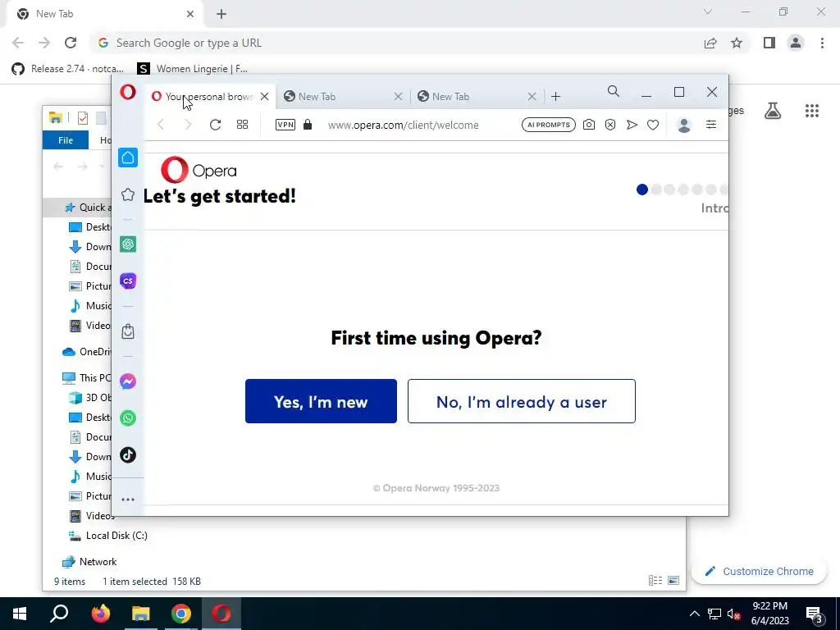Open Chrome side panel
The height and width of the screenshot is (630, 840).
click(x=769, y=43)
